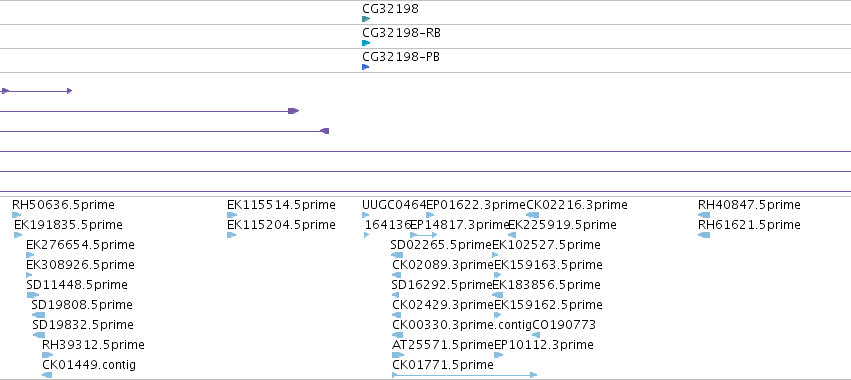Viewport: 851px width, 380px height.
Task: Select the purple arrowhead ending near CG32198
Action: [x=325, y=131]
